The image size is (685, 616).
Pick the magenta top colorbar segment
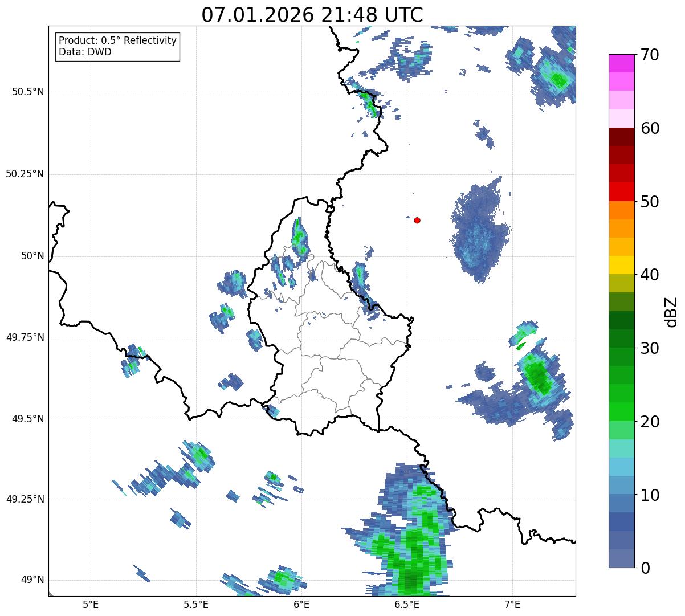tap(621, 63)
